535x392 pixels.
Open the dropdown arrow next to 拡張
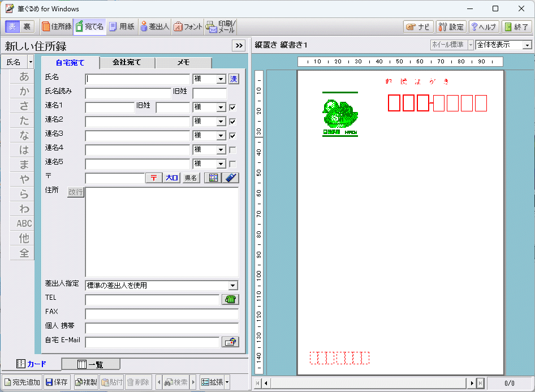click(x=227, y=382)
